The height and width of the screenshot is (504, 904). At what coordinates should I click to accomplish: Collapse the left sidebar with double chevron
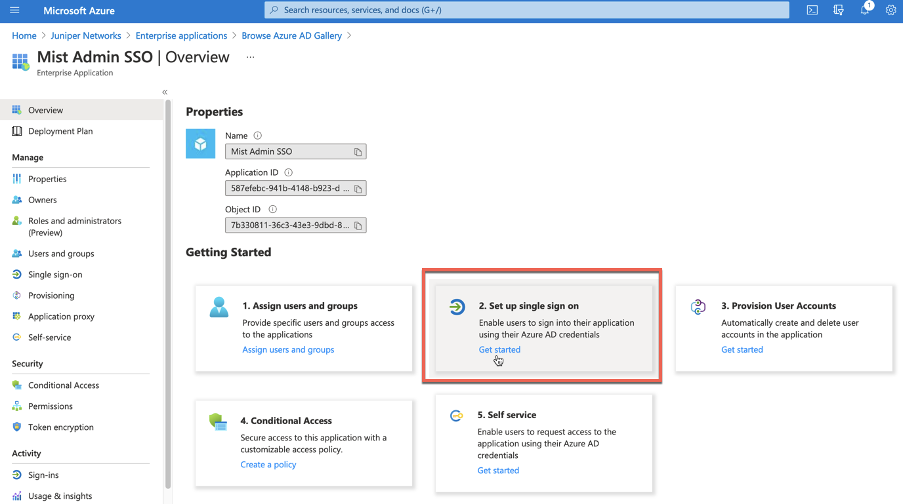pos(165,92)
